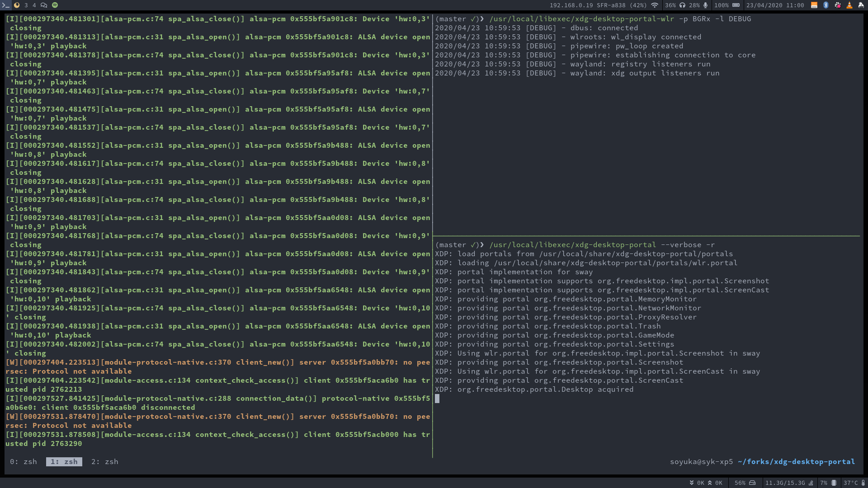Click the VLC cone tray icon
This screenshot has height=488, width=868.
point(849,5)
